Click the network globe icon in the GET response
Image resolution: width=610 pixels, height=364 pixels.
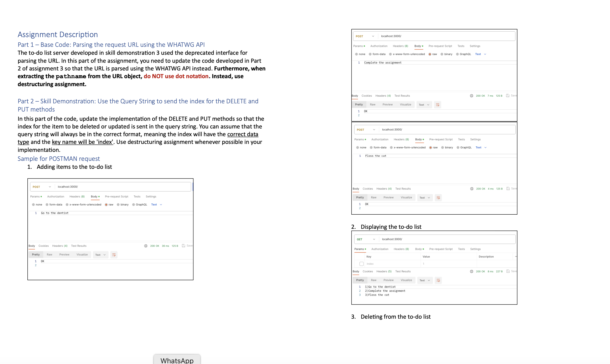click(471, 271)
